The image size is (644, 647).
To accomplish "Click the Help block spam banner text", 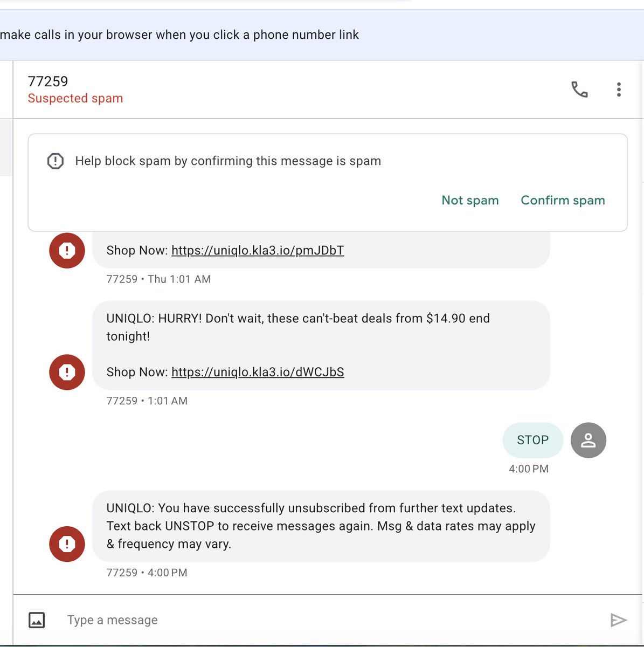I will [x=228, y=161].
